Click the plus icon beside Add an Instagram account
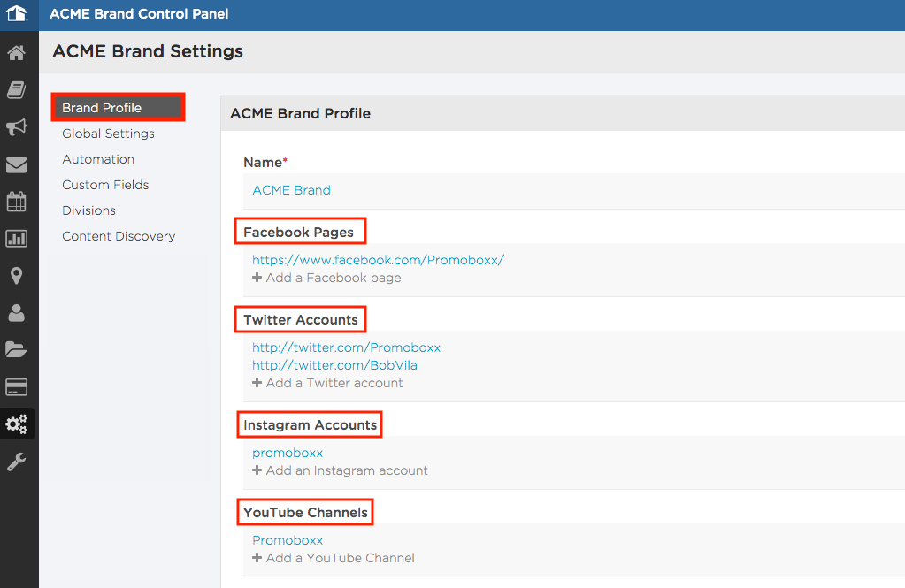Screen dimensions: 905x588 click(257, 470)
